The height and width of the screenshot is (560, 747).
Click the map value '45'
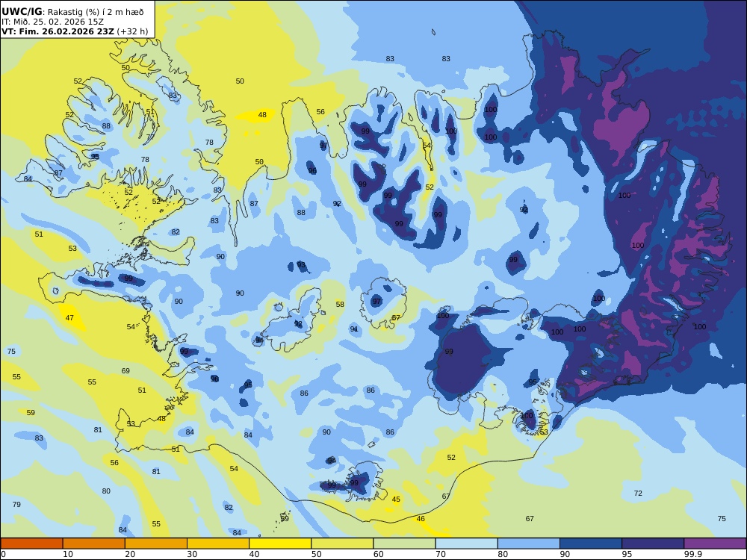[x=396, y=499]
